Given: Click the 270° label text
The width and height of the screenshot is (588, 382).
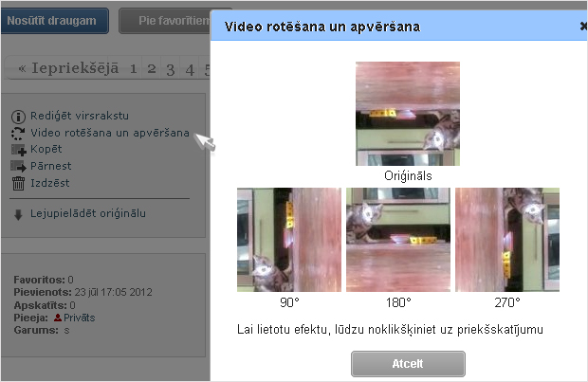Looking at the screenshot, I should point(507,302).
